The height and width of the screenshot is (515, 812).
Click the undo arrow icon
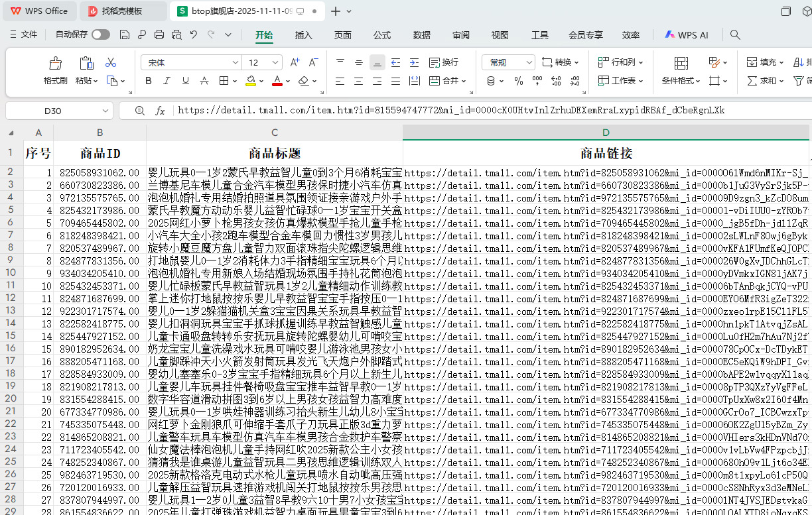(193, 35)
